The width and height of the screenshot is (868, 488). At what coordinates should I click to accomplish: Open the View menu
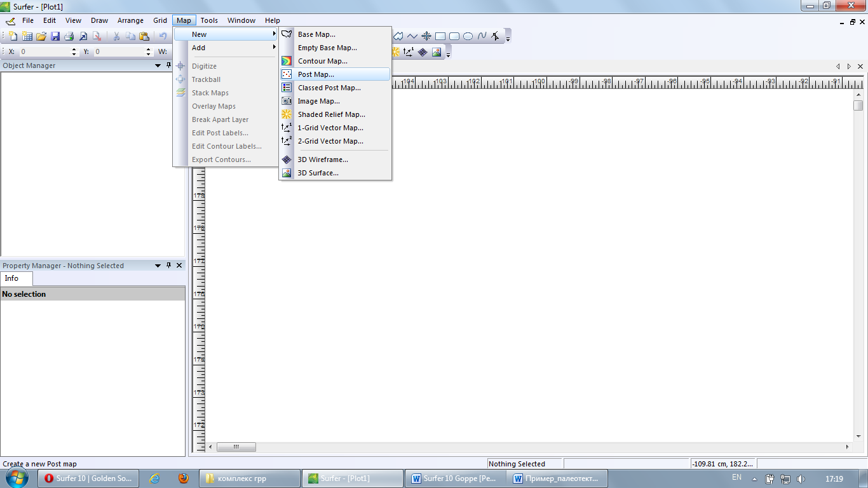[74, 20]
